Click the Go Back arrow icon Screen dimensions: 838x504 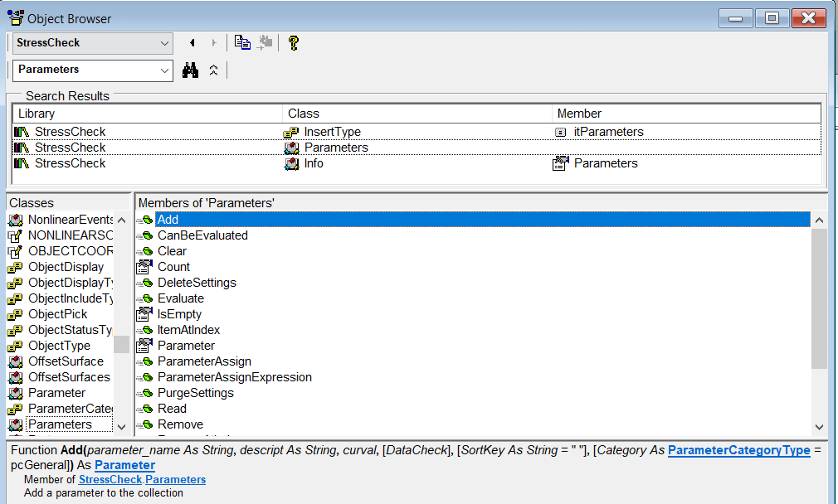(x=192, y=43)
